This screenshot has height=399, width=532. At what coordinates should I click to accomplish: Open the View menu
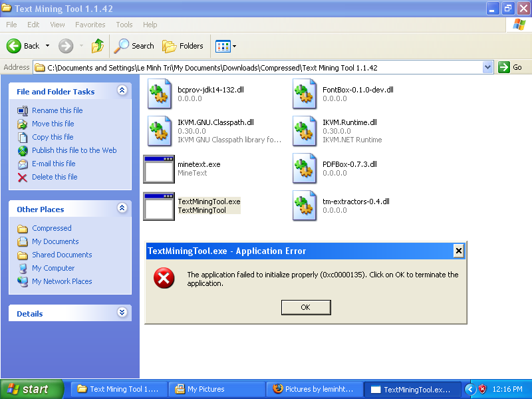point(57,25)
